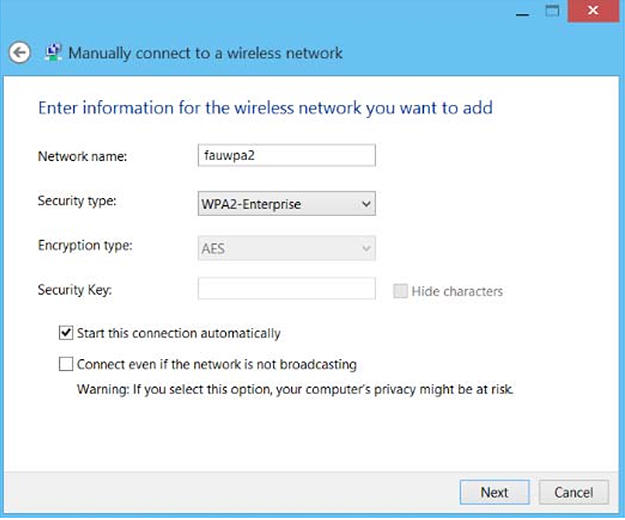Viewport: 625px width, 520px height.
Task: Focus the Network name field containing fauwpa2
Action: [x=286, y=156]
